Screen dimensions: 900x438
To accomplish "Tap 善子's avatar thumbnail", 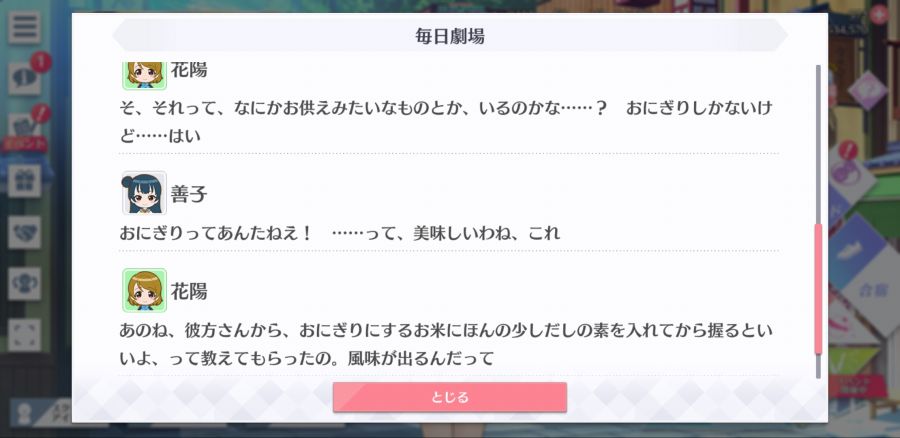I will click(144, 193).
